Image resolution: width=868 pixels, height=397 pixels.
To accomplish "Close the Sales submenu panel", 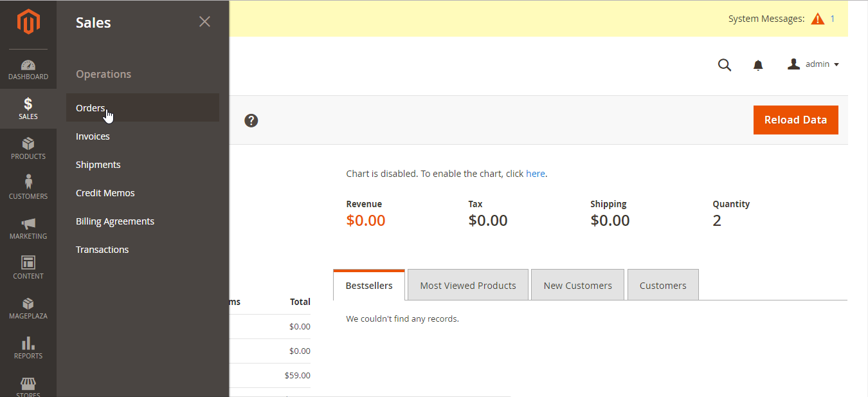I will tap(204, 22).
